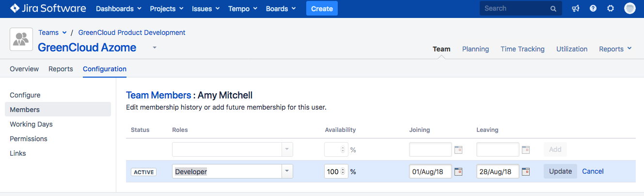Open the Overview tab

(24, 69)
